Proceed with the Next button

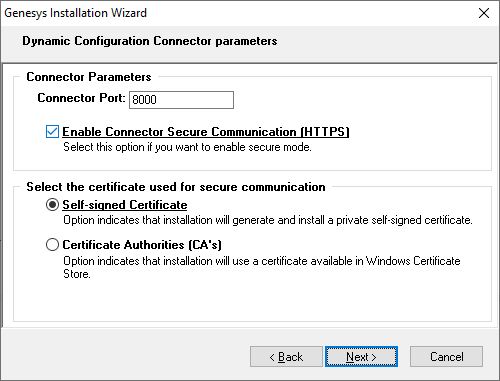[361, 357]
